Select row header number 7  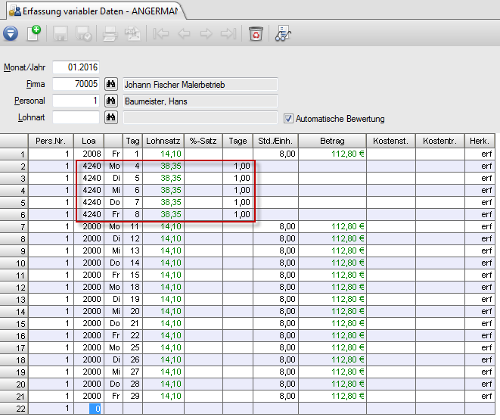14,227
